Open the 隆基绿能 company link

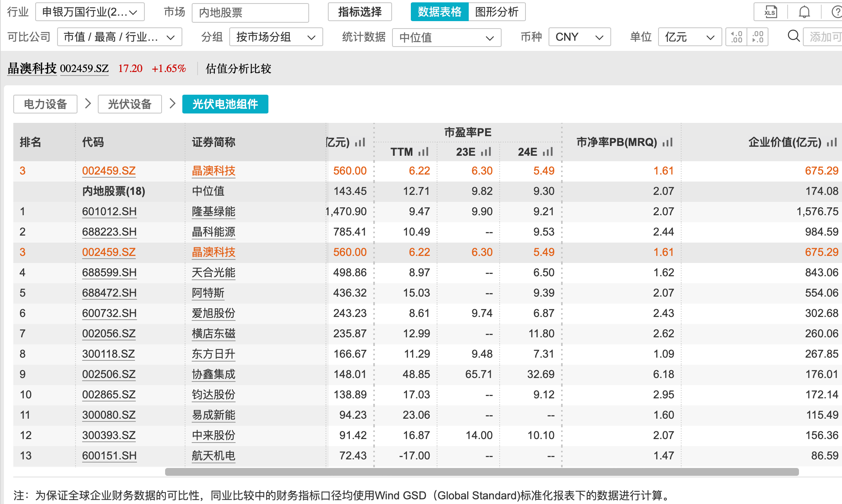click(x=214, y=212)
